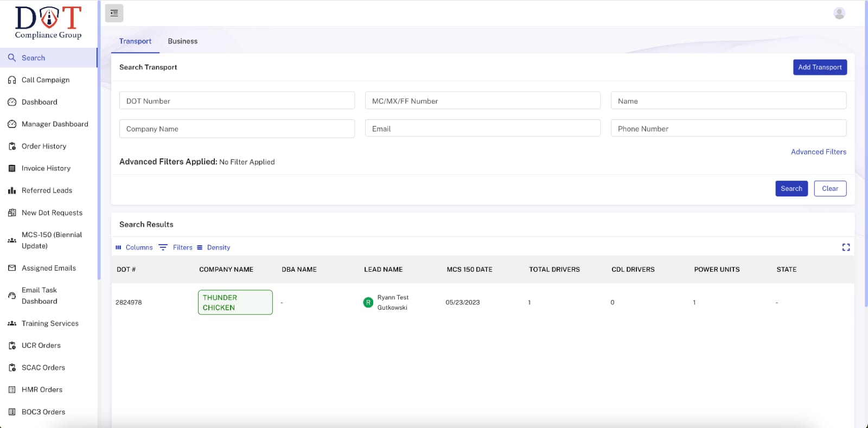This screenshot has width=868, height=428.
Task: Switch to the Business tab
Action: coord(182,41)
